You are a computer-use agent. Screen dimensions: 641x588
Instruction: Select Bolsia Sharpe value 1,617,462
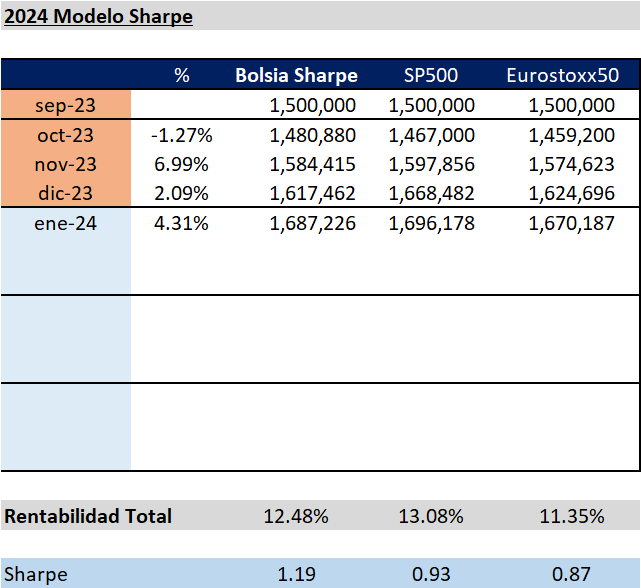313,193
